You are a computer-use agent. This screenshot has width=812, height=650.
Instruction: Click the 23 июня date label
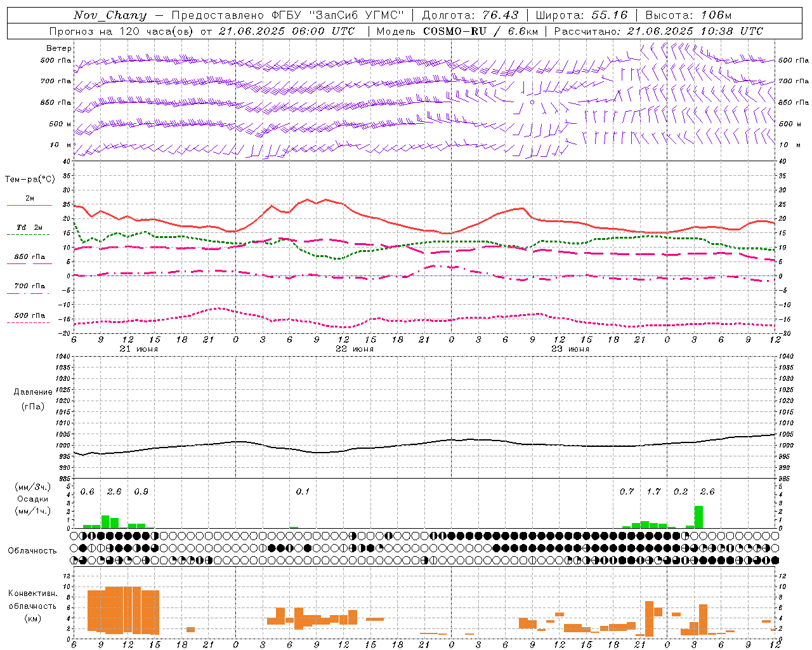[x=570, y=349]
